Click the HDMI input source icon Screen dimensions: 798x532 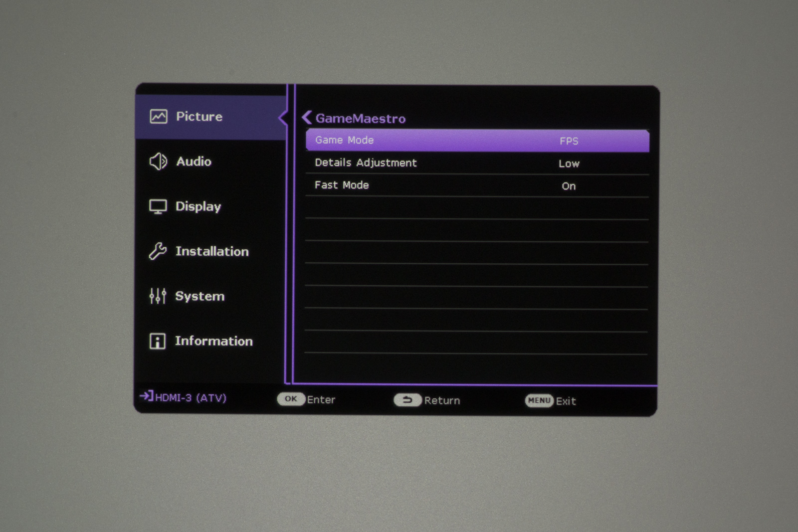(x=147, y=396)
